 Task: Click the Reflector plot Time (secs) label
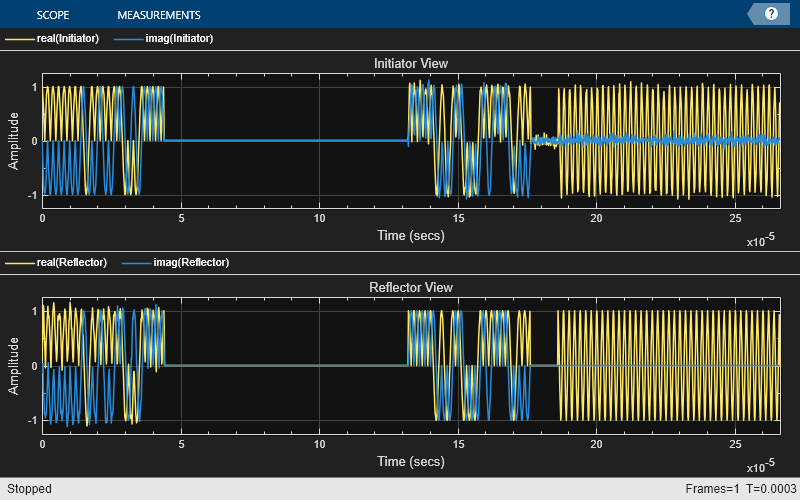(411, 461)
